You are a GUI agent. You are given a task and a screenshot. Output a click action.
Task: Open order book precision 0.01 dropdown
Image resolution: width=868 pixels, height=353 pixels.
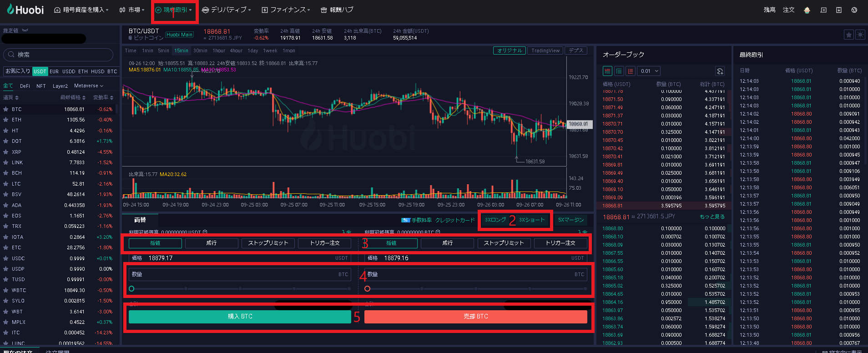(x=649, y=71)
